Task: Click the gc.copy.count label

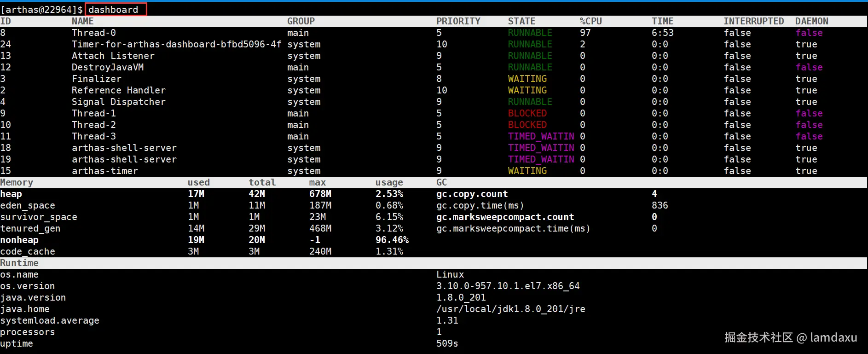Action: click(x=472, y=194)
